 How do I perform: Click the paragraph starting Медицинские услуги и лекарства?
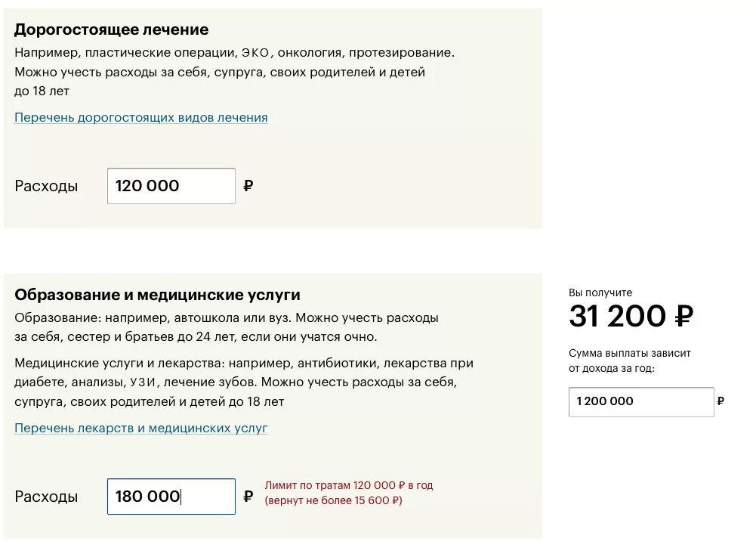(x=244, y=382)
